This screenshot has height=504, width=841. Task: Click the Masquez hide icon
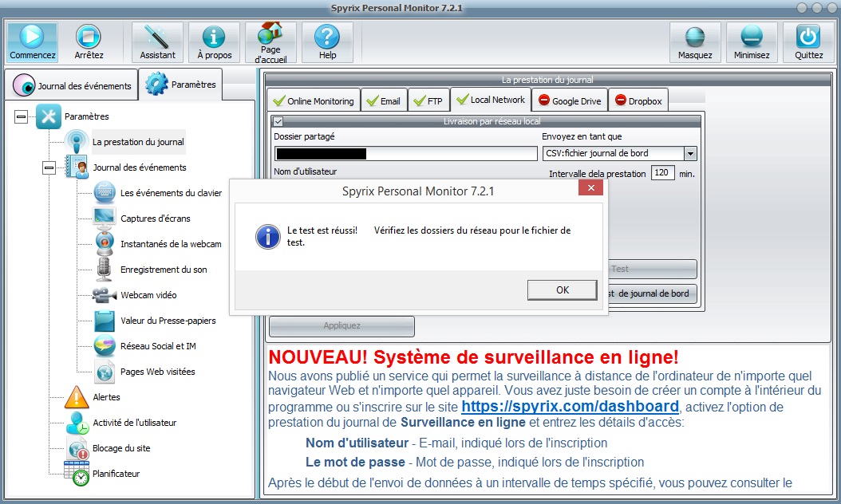click(x=695, y=37)
